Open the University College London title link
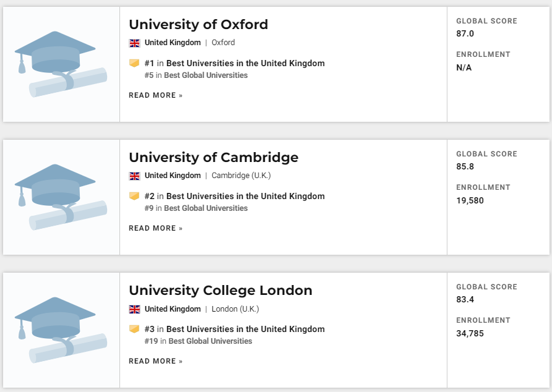Viewport: 552px width, 392px height. point(220,291)
